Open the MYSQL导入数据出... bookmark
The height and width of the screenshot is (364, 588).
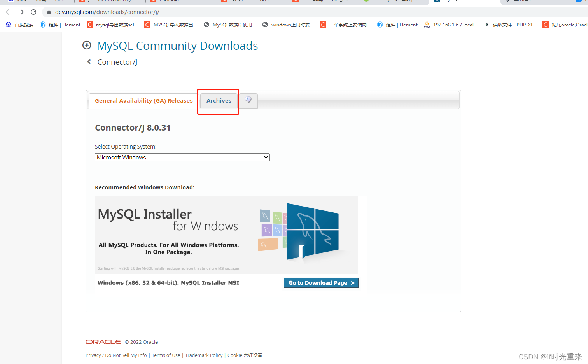click(x=171, y=24)
